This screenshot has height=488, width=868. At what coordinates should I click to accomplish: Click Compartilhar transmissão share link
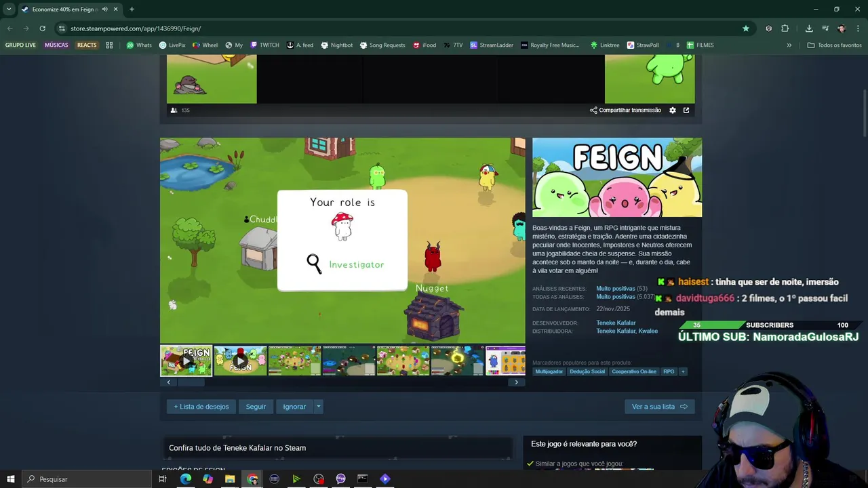click(625, 110)
